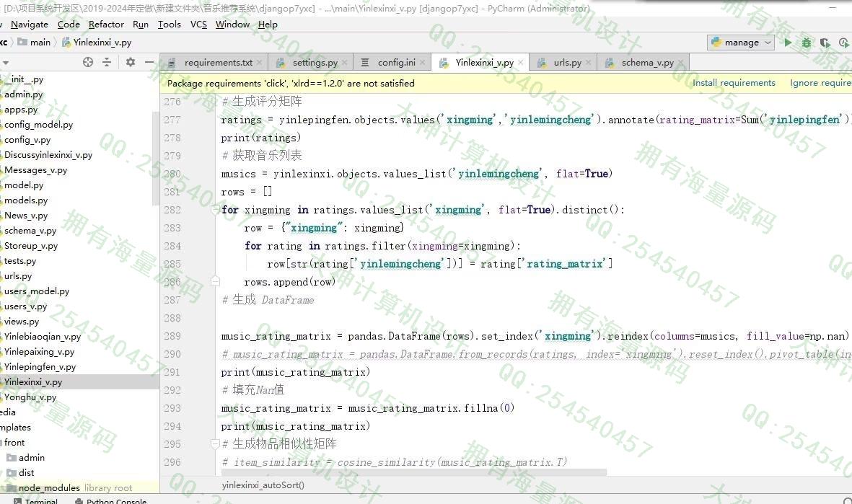Start debugging with the bug icon
The width and height of the screenshot is (852, 504).
[x=807, y=43]
